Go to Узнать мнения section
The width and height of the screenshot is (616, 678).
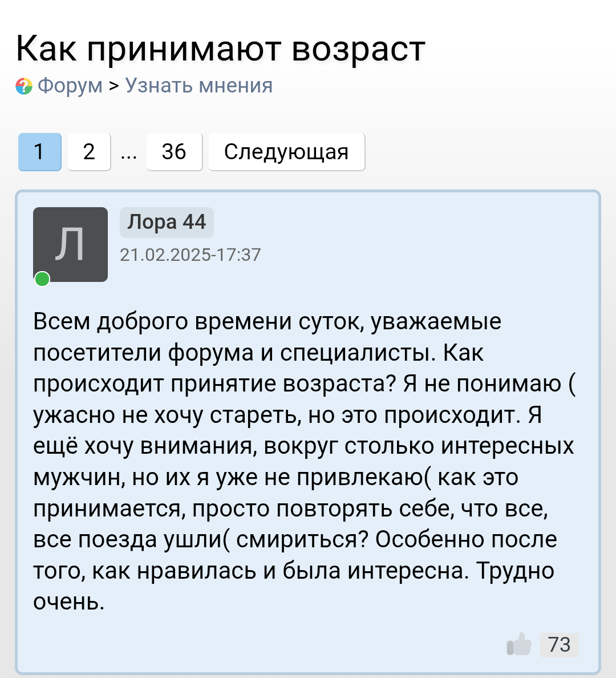[198, 86]
